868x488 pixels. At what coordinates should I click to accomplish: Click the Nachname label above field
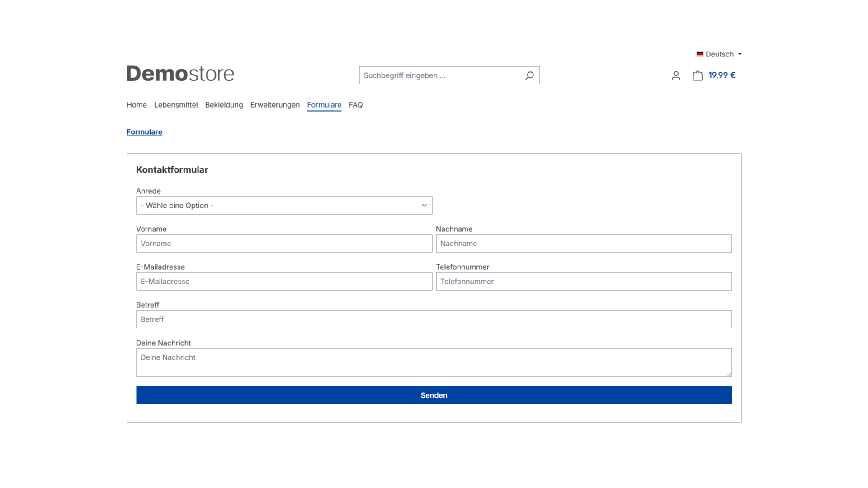(x=454, y=229)
